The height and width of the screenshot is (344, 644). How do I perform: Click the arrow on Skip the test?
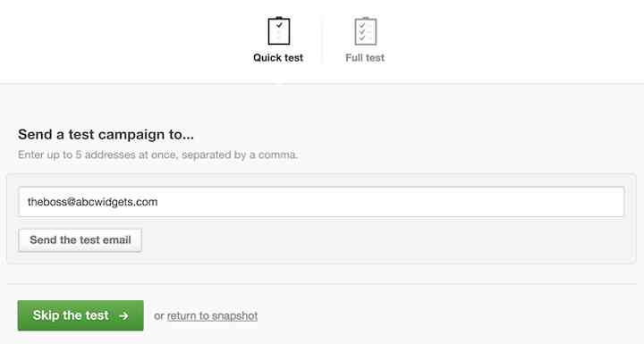click(123, 315)
